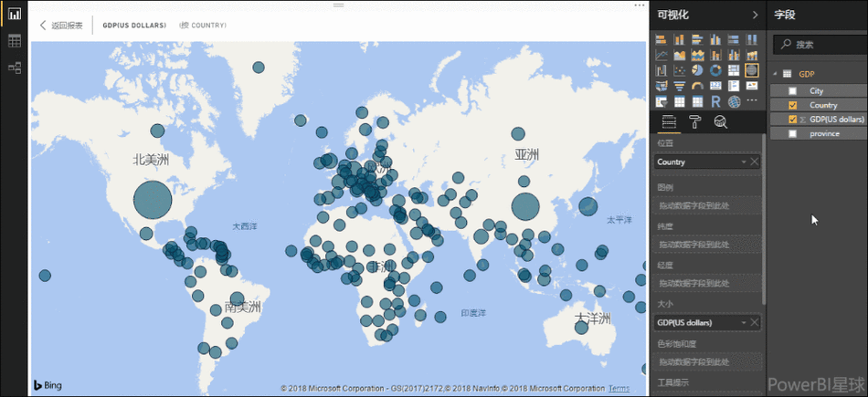
Task: Click the 色彩饱和度 drop zone
Action: (707, 361)
